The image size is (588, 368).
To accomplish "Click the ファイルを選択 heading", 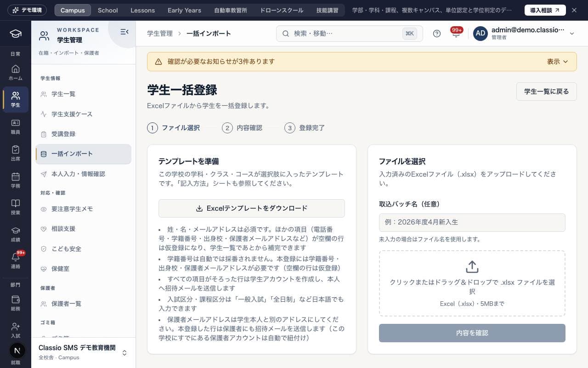I will (402, 161).
